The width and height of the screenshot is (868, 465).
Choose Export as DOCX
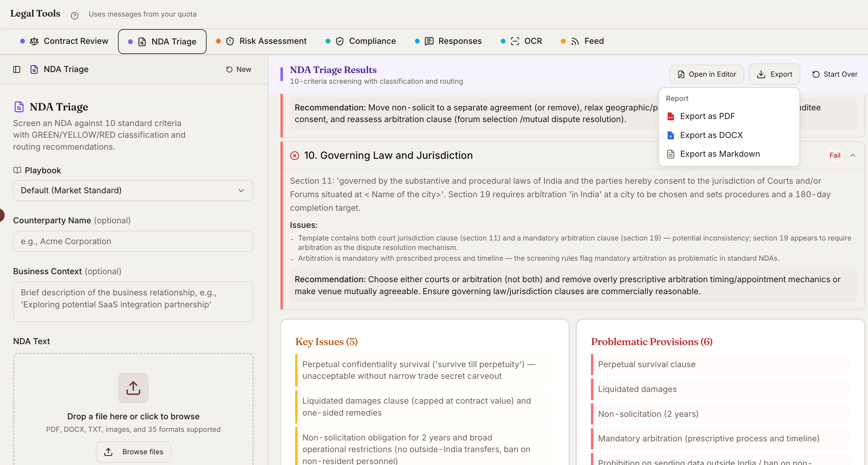click(729, 135)
